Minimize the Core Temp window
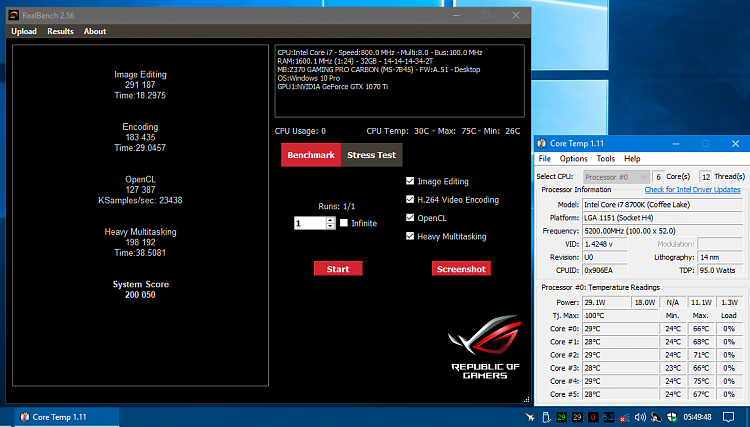The image size is (750, 427). pos(676,143)
